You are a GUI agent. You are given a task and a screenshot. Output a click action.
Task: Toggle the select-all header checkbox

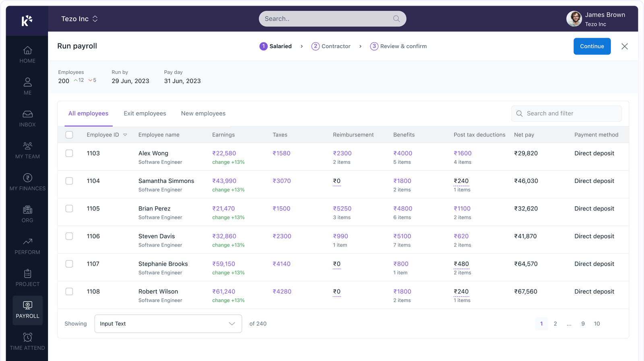pyautogui.click(x=69, y=135)
